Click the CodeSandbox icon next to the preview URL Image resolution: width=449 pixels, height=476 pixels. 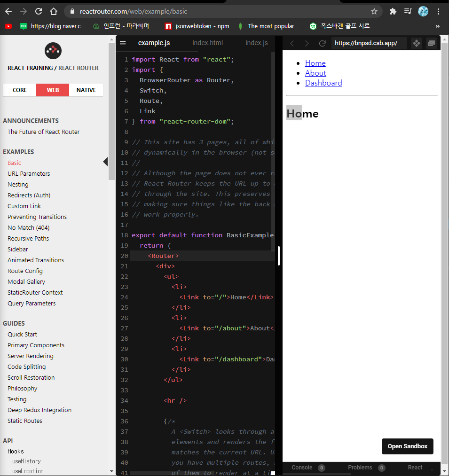pos(417,43)
